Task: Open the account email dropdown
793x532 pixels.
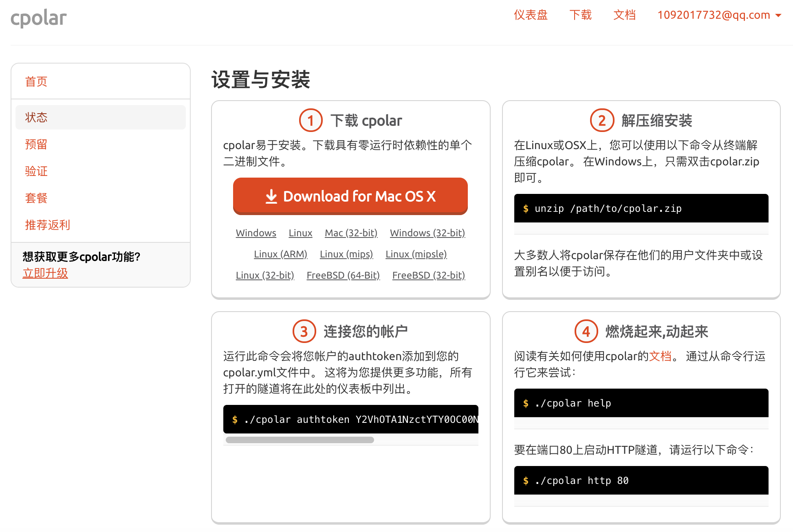Action: click(x=719, y=15)
